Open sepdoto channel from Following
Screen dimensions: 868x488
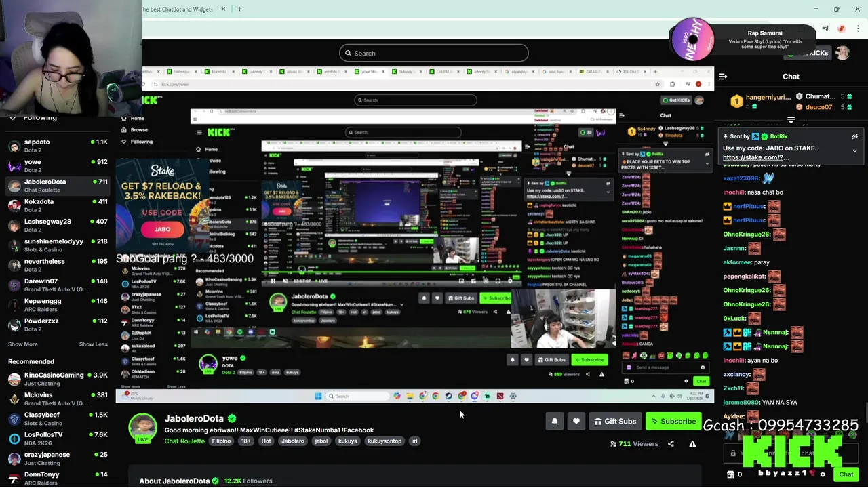point(58,146)
